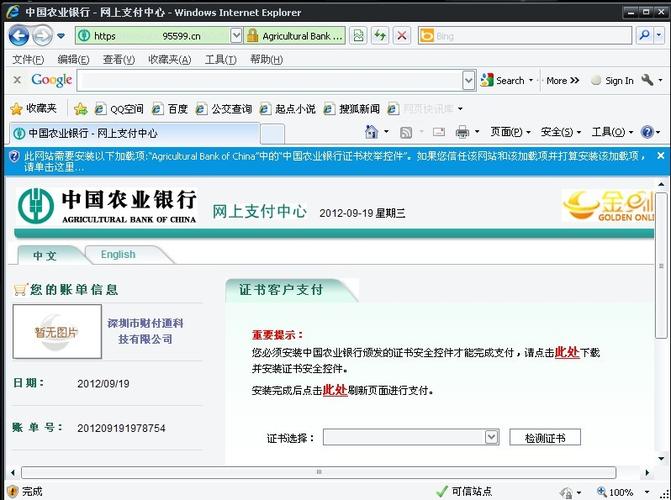
Task: Click the 收藏夹 favorites star button
Action: point(33,109)
